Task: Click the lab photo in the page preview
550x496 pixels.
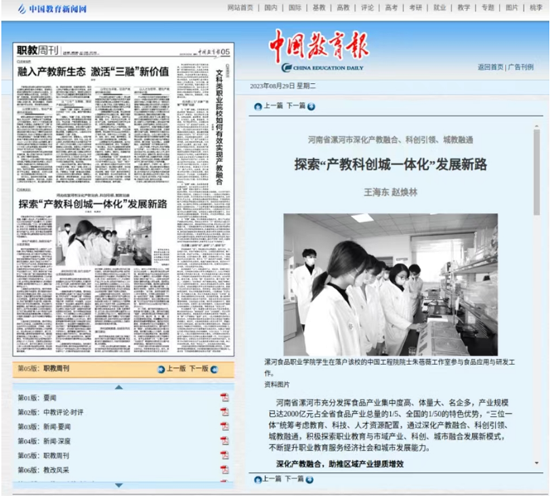Action: [103, 240]
